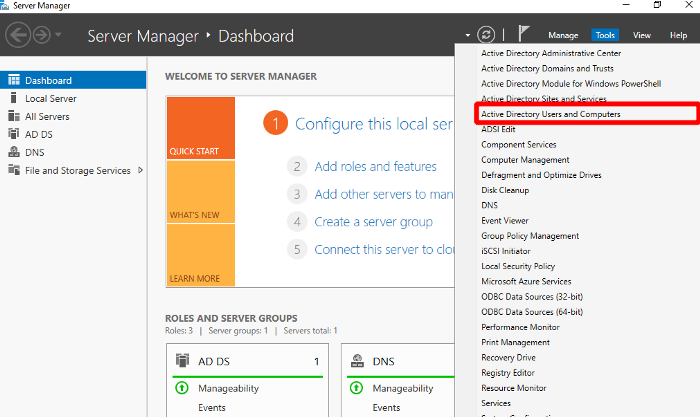Screen dimensions: 700x417
Task: Open Active Directory Sites and Services
Action: coord(544,98)
